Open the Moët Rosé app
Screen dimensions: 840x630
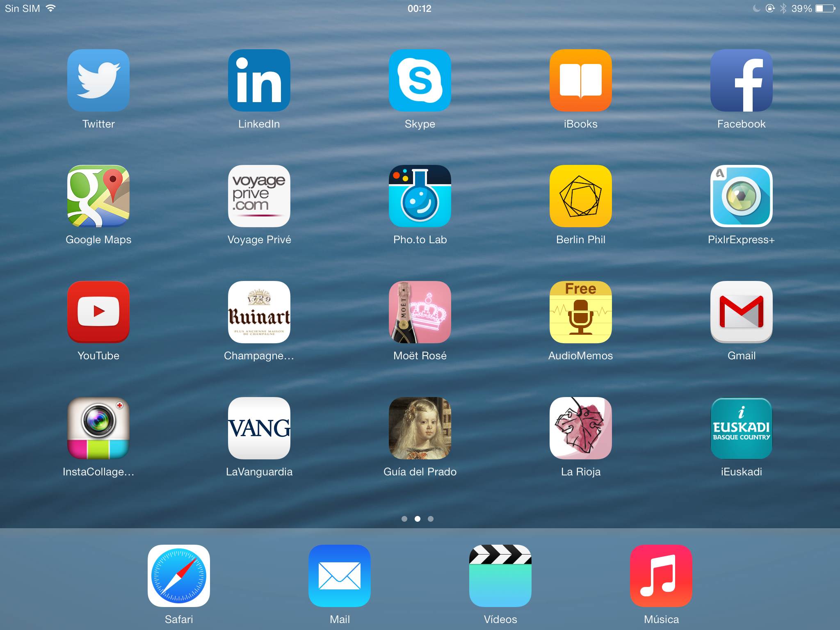(420, 312)
